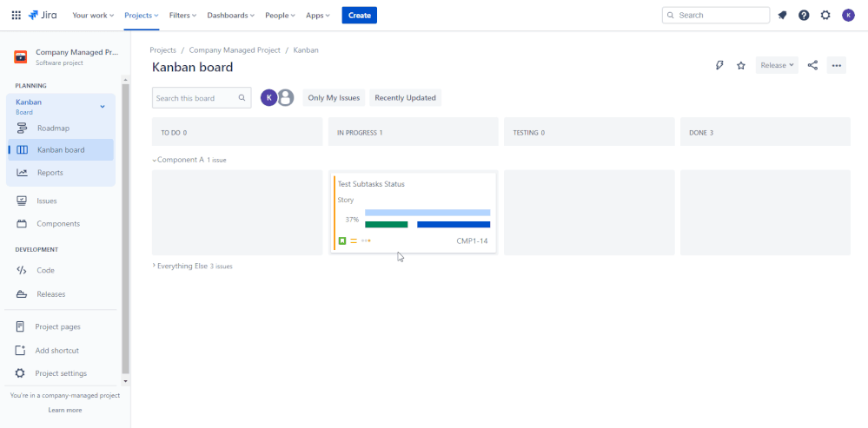The height and width of the screenshot is (428, 868).
Task: Click the TESTING column header
Action: point(589,133)
